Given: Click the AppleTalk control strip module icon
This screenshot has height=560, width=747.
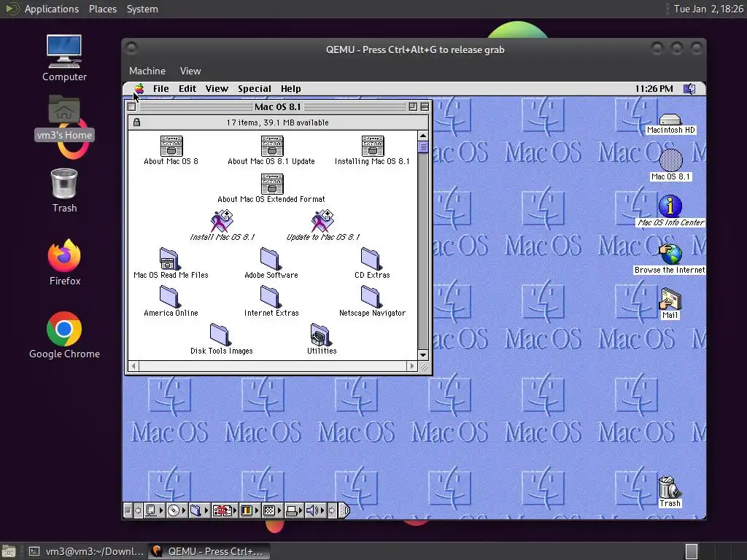Looking at the screenshot, I should [x=151, y=511].
